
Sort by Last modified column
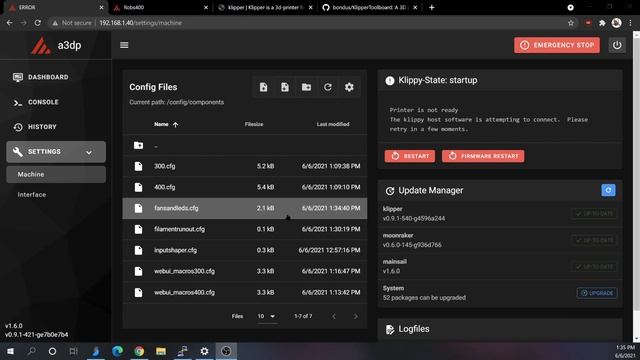333,124
